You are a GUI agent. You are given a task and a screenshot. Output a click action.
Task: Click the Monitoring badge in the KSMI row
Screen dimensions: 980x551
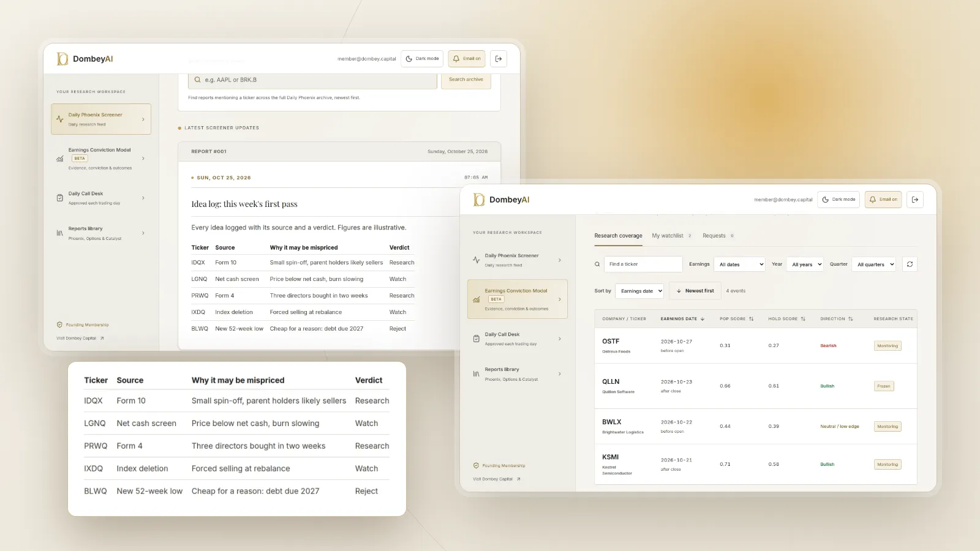(888, 465)
